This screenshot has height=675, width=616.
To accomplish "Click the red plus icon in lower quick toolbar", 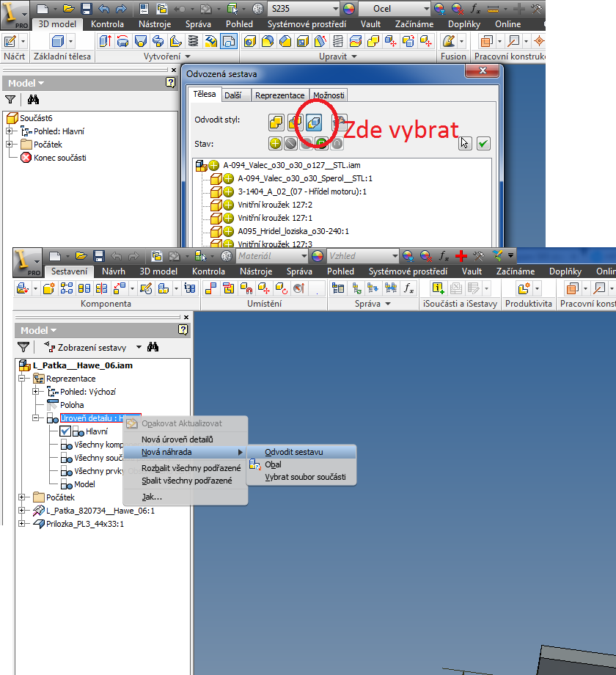I will [x=461, y=256].
